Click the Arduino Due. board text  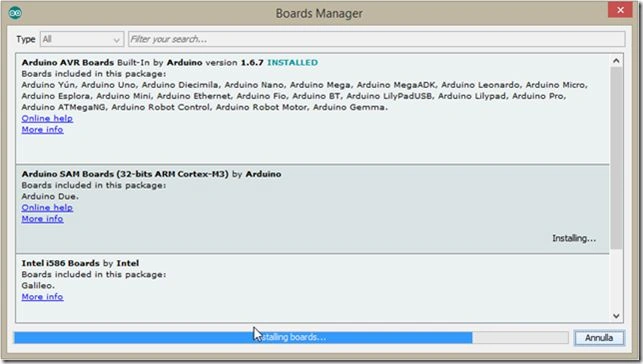pos(50,196)
